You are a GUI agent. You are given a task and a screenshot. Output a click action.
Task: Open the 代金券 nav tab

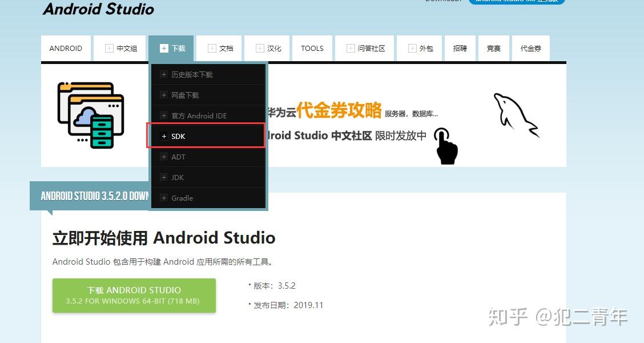point(530,49)
